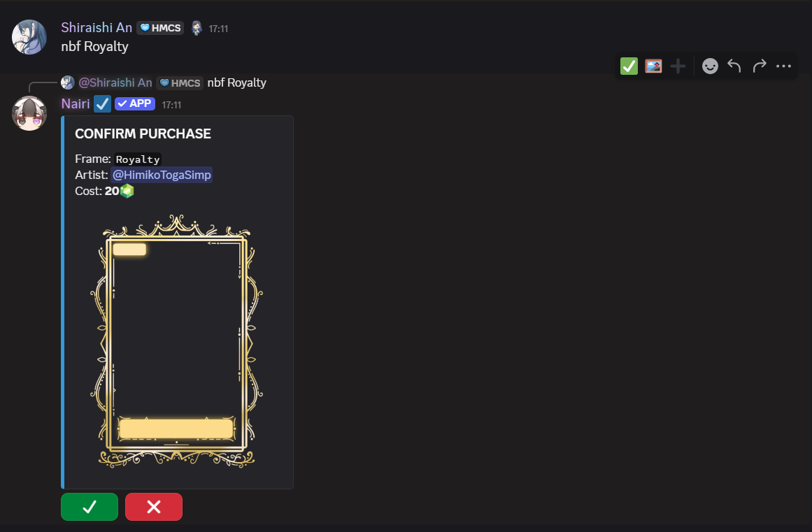812x532 pixels.
Task: Add the framed picture quick reaction
Action: [653, 66]
